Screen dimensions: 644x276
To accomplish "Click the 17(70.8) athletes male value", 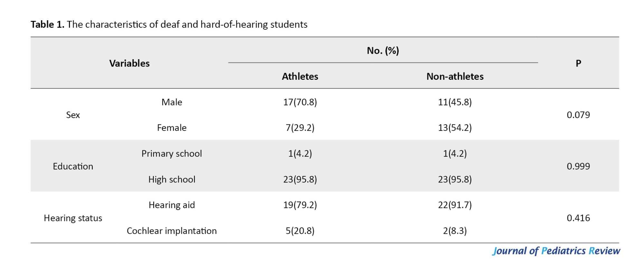I will (x=300, y=102).
